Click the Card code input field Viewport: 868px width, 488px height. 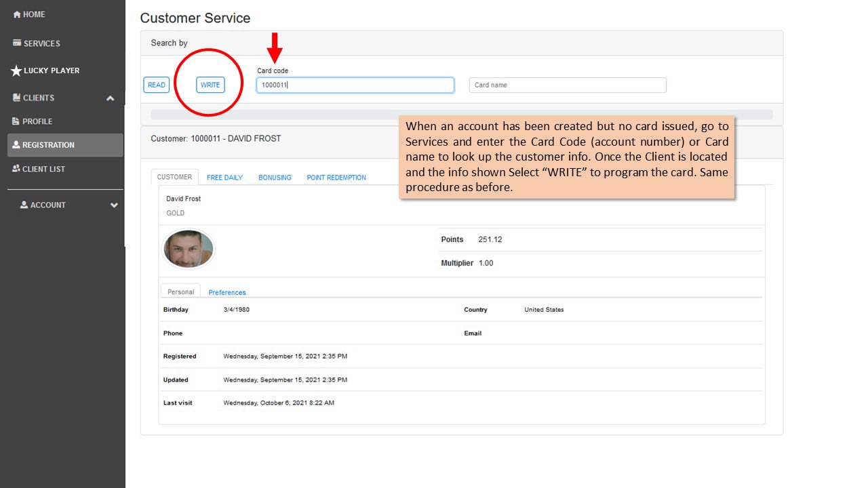[x=355, y=85]
